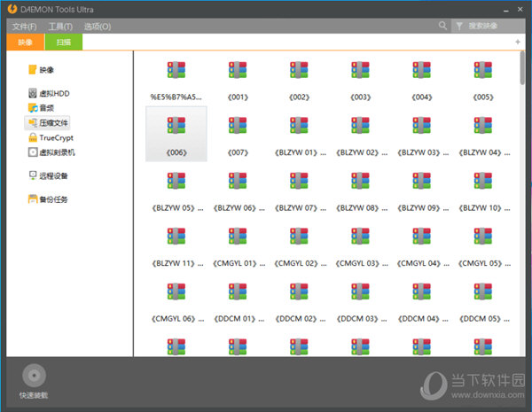Viewport: 532px width, 412px height.
Task: Select the 《BLZYW 09》 archive icon
Action: click(422, 181)
